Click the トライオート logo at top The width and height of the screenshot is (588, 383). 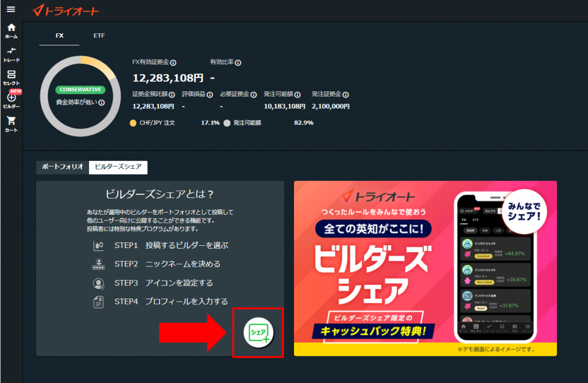(x=65, y=10)
